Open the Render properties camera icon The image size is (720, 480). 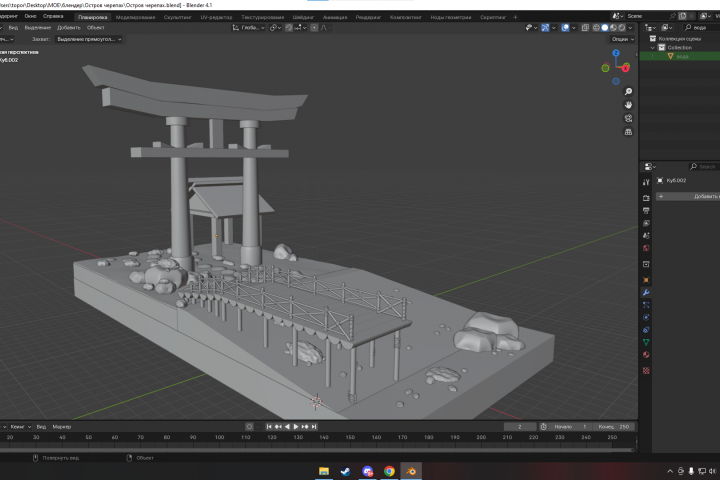coord(646,198)
